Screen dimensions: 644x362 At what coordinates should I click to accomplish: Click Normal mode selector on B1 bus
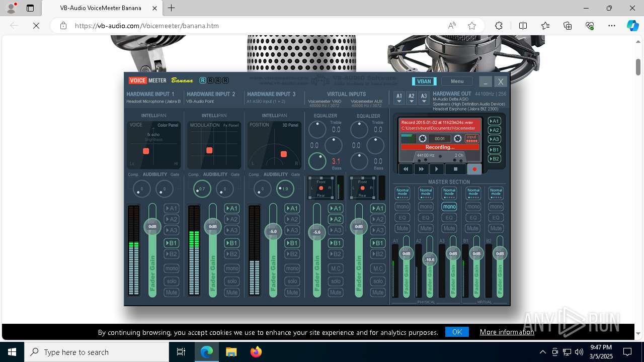(x=473, y=193)
